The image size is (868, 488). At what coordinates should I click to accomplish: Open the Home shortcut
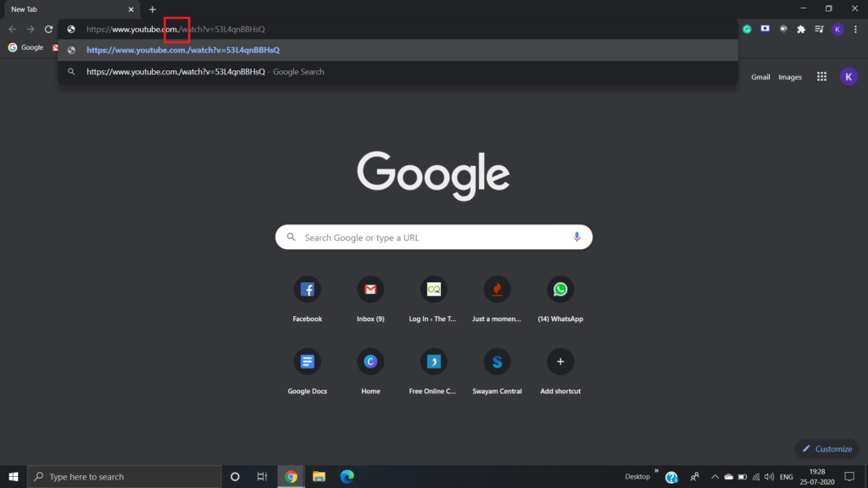[370, 371]
